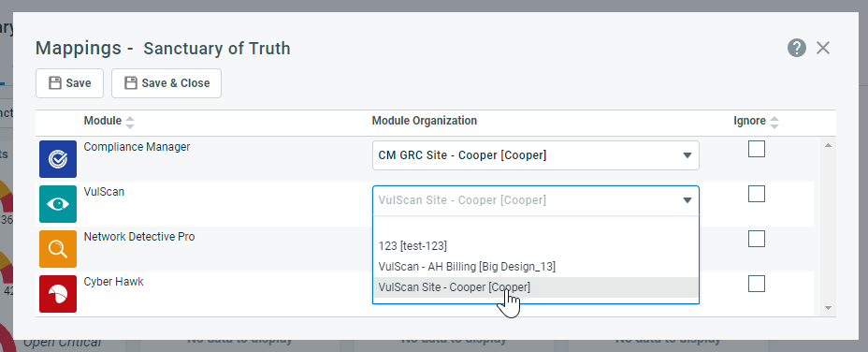Check Ignore box for Network Detective Pro
This screenshot has width=868, height=352.
pyautogui.click(x=757, y=239)
